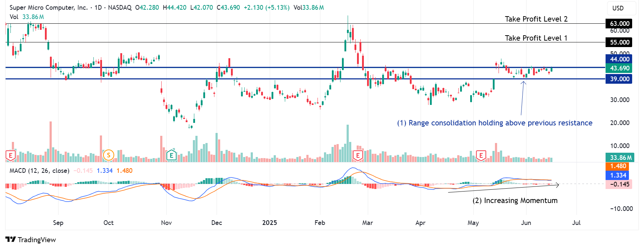This screenshot has width=644, height=249.
Task: Click the -10.000 MACD scale label
Action: point(621,209)
